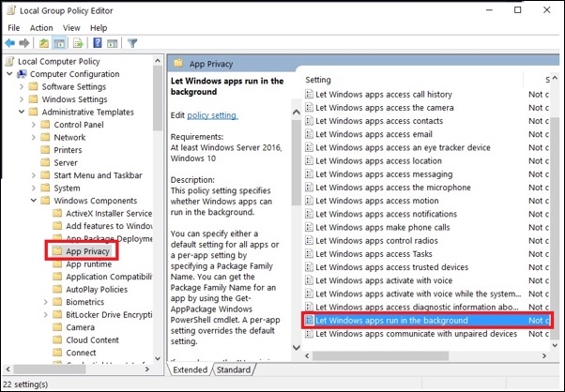Click the Filter funnel toolbar icon
565x392 pixels.
coord(132,43)
